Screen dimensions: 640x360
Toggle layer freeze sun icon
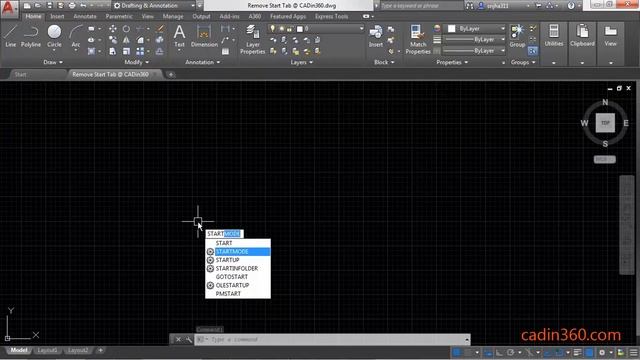tap(281, 29)
